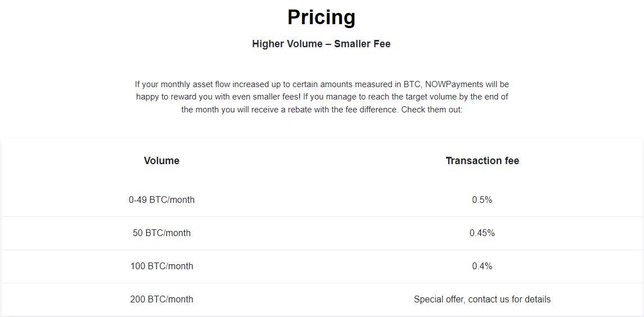Click "BTC" in the first paragraph line
Image resolution: width=644 pixels, height=317 pixels.
[x=411, y=84]
